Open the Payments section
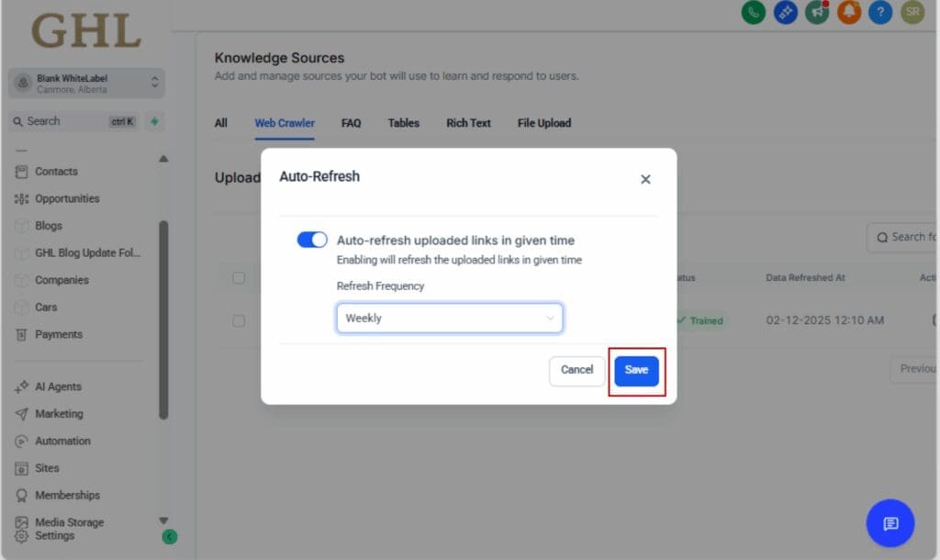This screenshot has width=940, height=560. [x=59, y=334]
